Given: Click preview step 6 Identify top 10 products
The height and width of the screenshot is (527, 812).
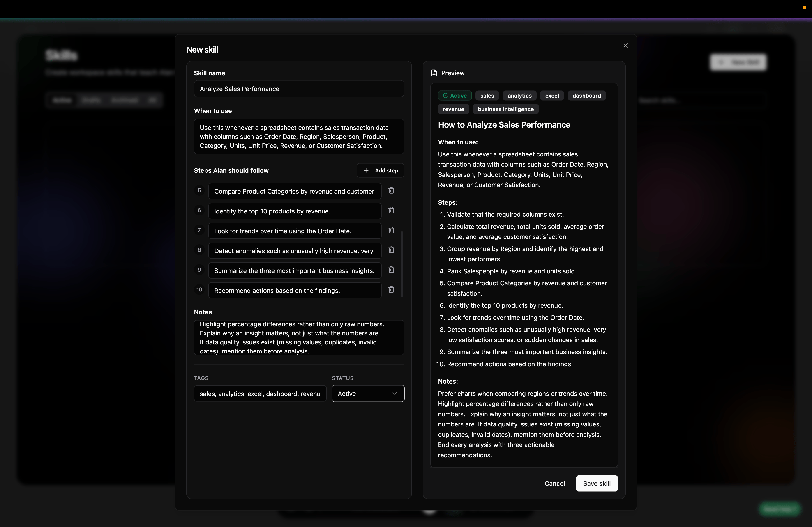Looking at the screenshot, I should click(x=505, y=305).
